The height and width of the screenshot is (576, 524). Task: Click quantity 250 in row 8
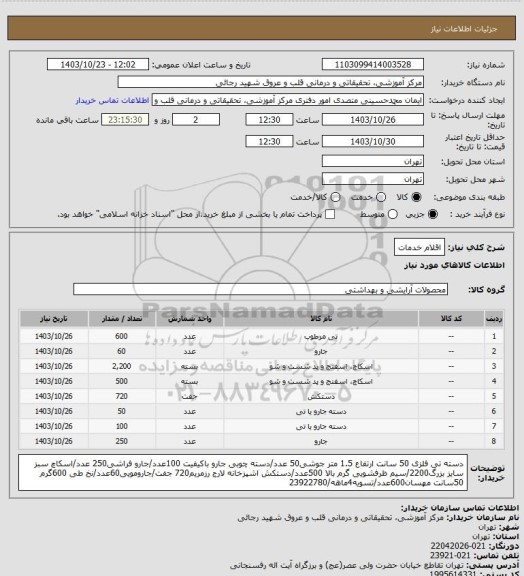pyautogui.click(x=122, y=441)
